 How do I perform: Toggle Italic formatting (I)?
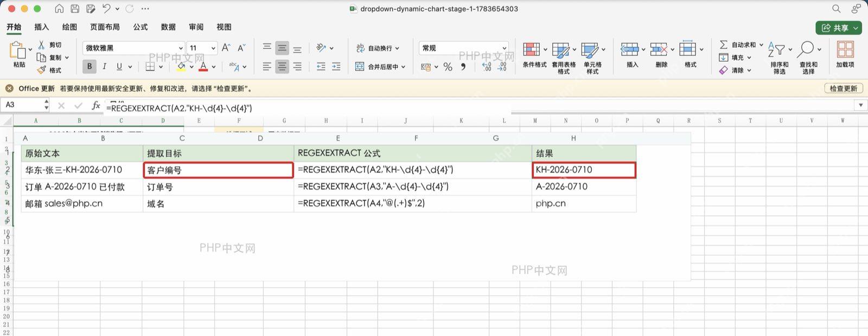point(104,66)
